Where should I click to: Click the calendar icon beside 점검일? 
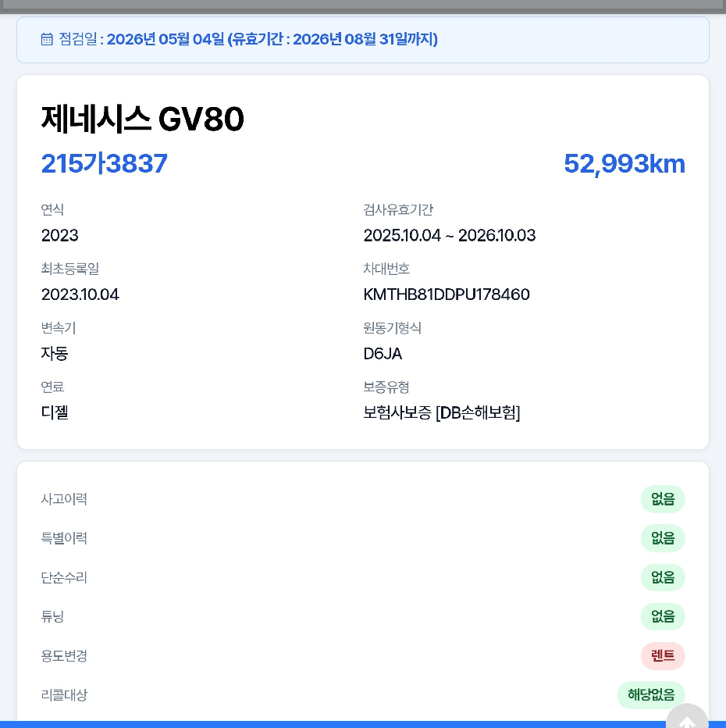[x=47, y=39]
